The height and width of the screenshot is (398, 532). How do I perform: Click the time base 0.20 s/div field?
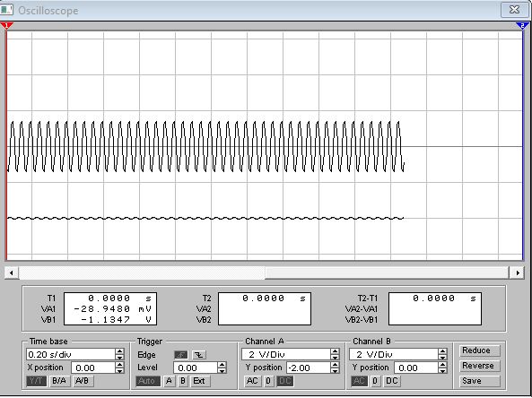[71, 355]
